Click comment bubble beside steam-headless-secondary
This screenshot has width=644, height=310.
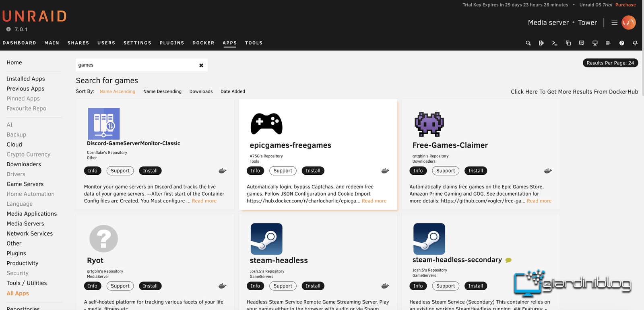pyautogui.click(x=508, y=260)
